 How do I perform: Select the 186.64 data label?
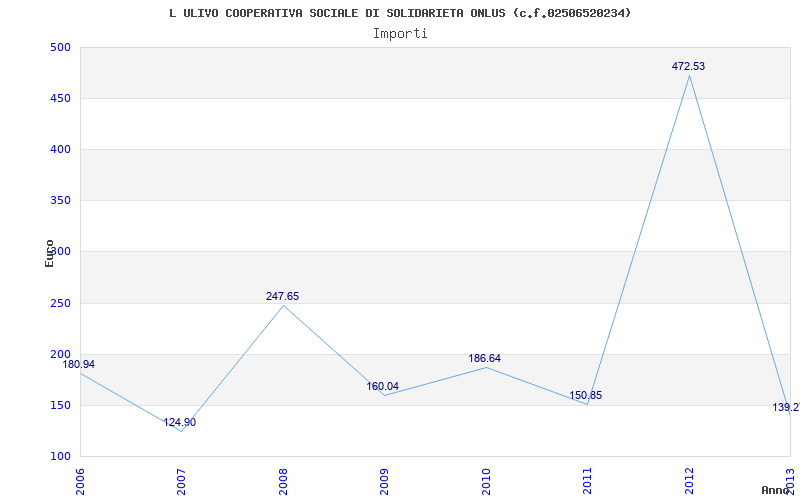click(x=485, y=358)
